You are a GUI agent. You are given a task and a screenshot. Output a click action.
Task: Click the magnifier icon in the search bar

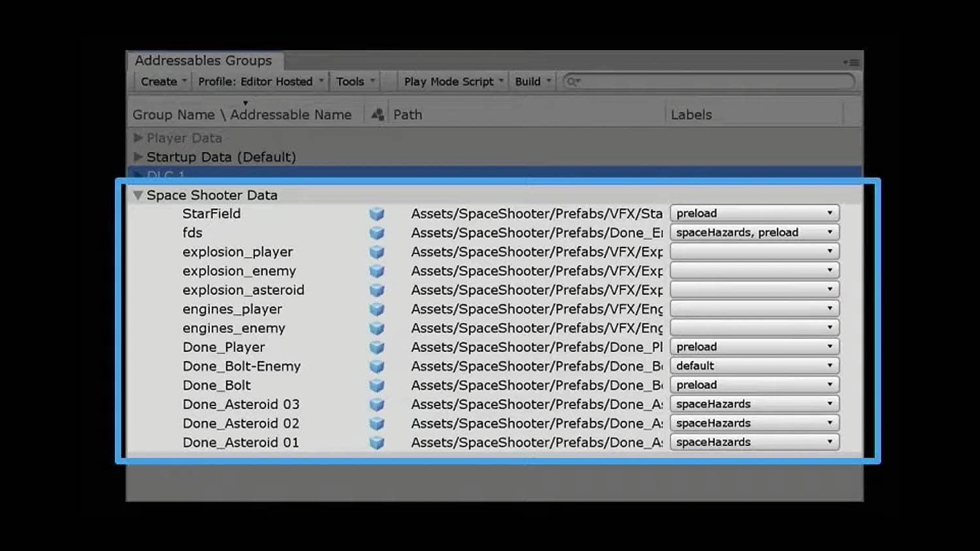pyautogui.click(x=572, y=81)
